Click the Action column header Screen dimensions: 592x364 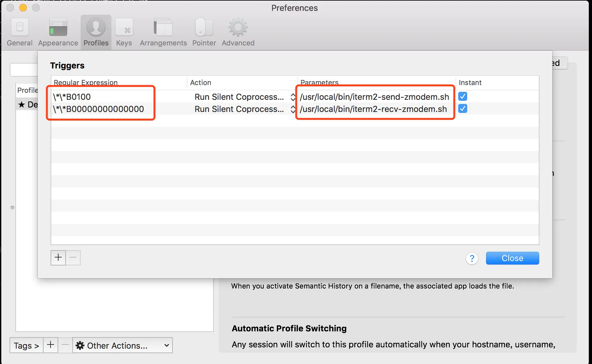[x=201, y=83]
